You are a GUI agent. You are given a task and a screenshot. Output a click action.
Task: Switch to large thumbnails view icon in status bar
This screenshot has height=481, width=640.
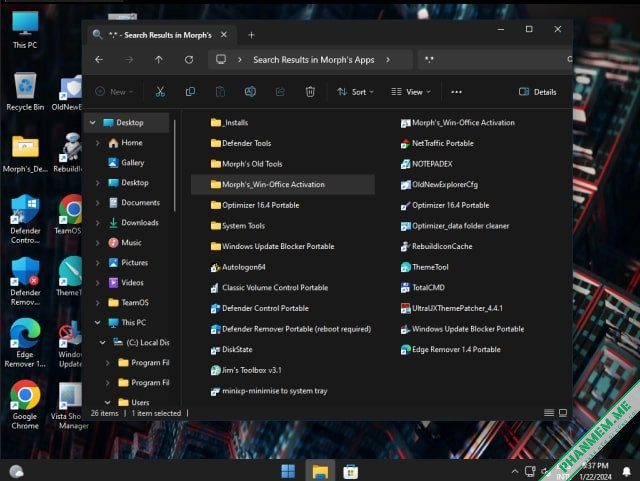563,413
